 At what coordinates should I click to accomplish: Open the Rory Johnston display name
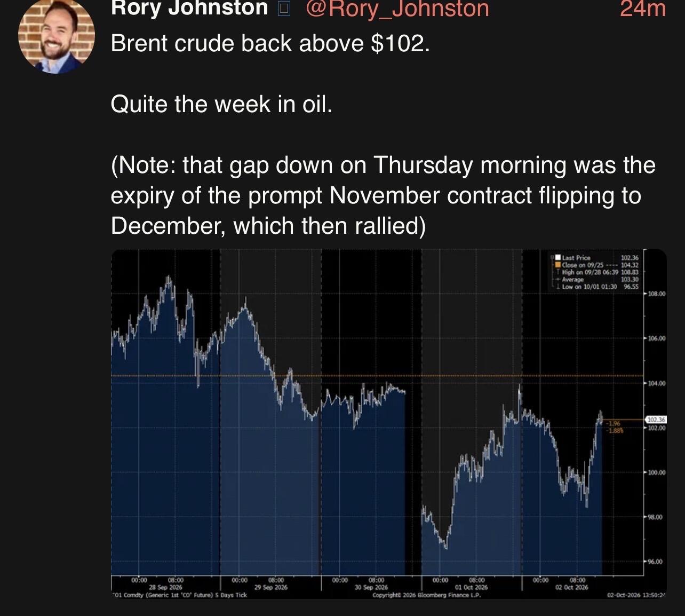[189, 9]
